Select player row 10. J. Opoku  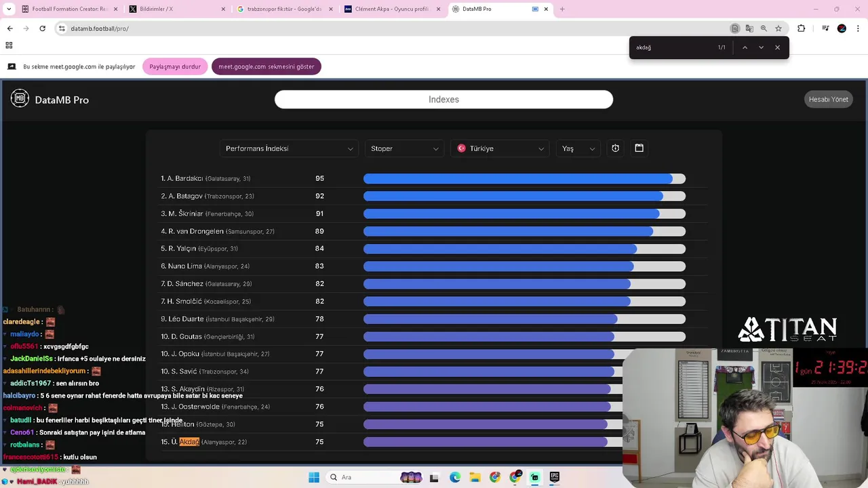(x=434, y=354)
